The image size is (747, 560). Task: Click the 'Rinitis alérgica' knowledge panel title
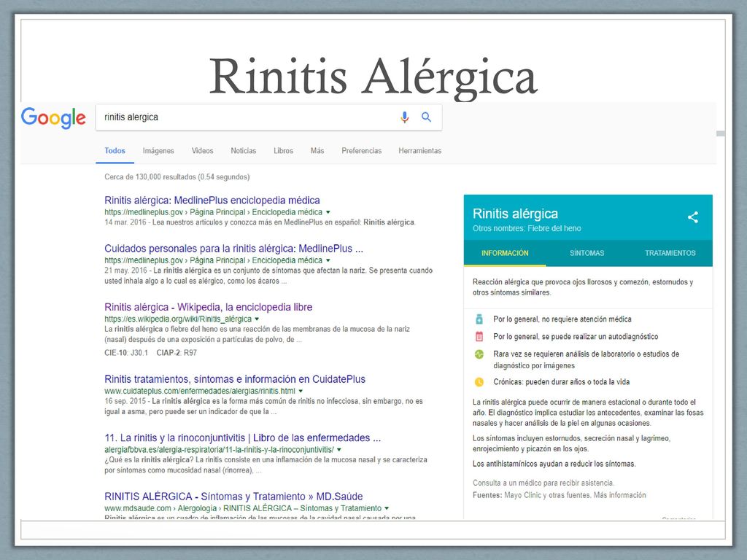point(515,214)
